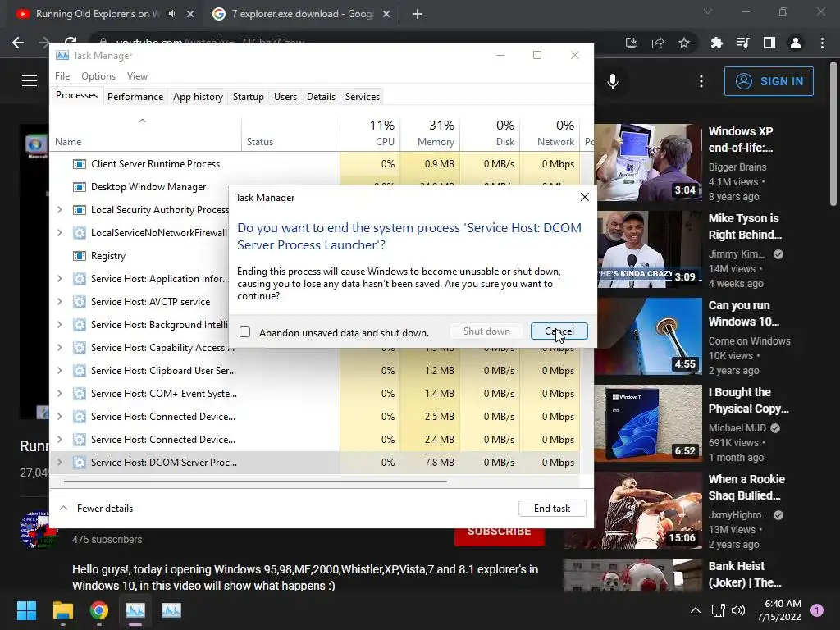Open the View menu in Task Manager

point(137,76)
